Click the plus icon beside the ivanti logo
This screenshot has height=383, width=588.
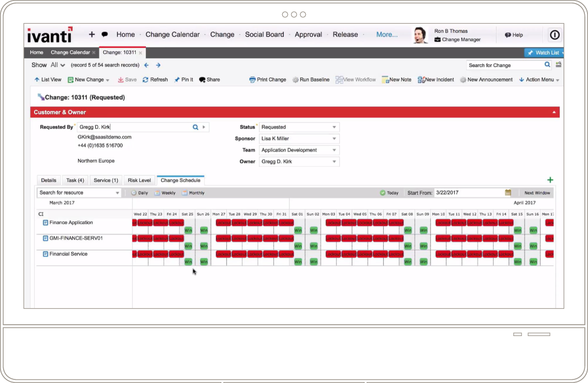[91, 35]
